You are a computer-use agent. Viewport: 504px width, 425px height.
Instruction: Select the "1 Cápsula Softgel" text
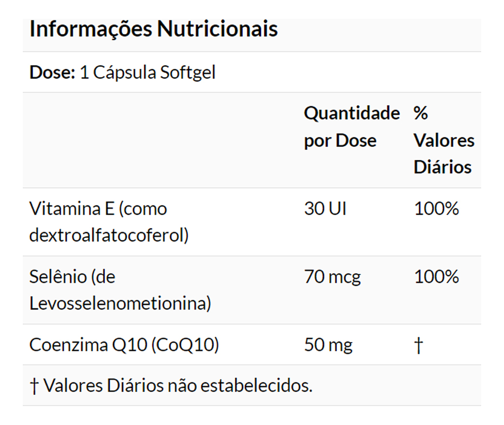(147, 73)
